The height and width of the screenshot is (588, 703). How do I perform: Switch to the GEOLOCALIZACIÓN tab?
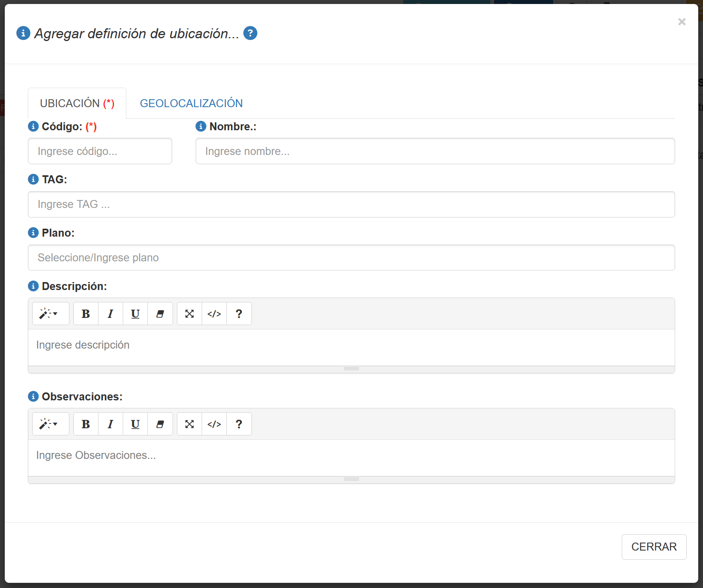191,103
